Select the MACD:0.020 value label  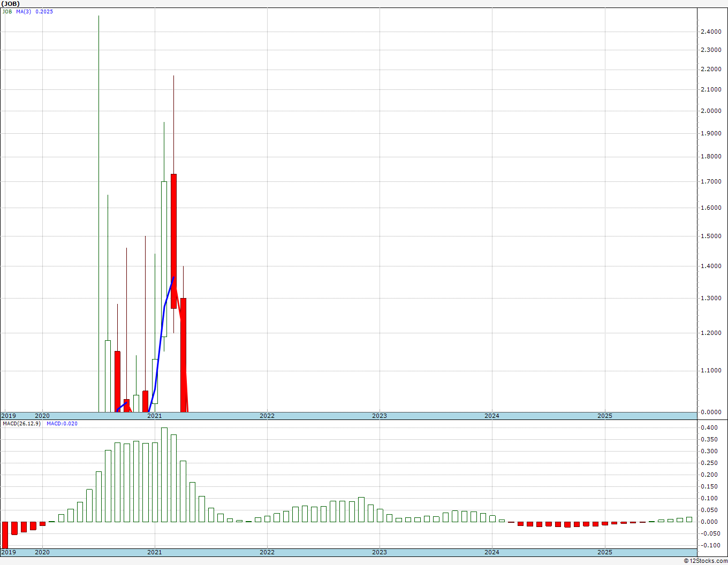[62, 424]
